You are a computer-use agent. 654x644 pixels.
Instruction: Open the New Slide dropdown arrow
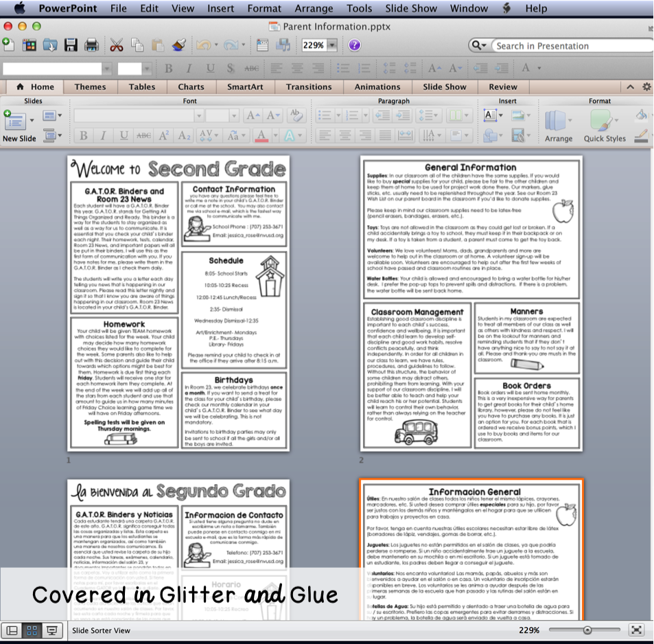(32, 121)
